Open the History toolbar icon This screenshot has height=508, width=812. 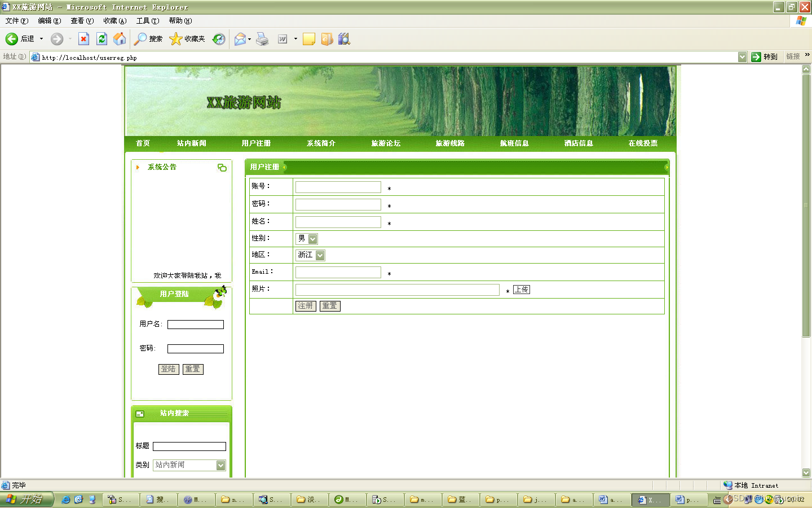click(x=219, y=39)
